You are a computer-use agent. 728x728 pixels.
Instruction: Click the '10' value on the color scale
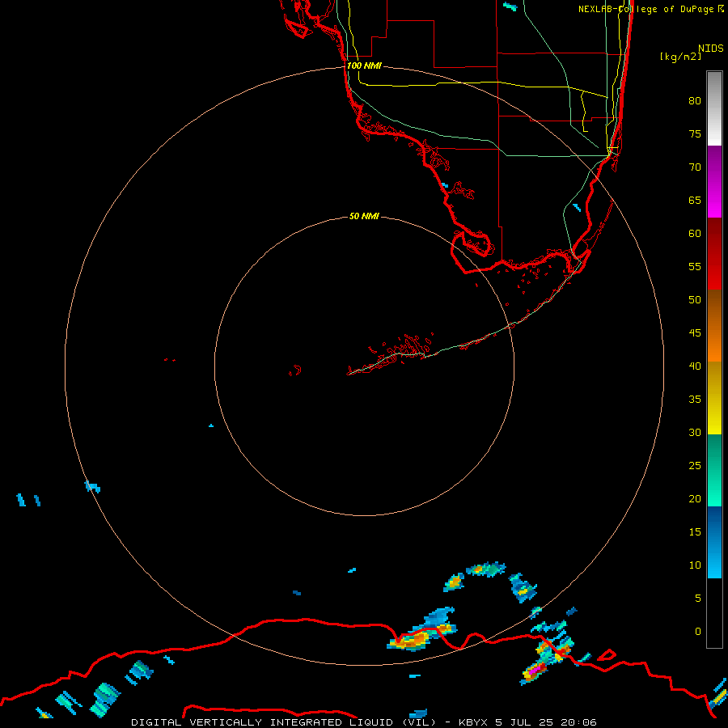(695, 565)
